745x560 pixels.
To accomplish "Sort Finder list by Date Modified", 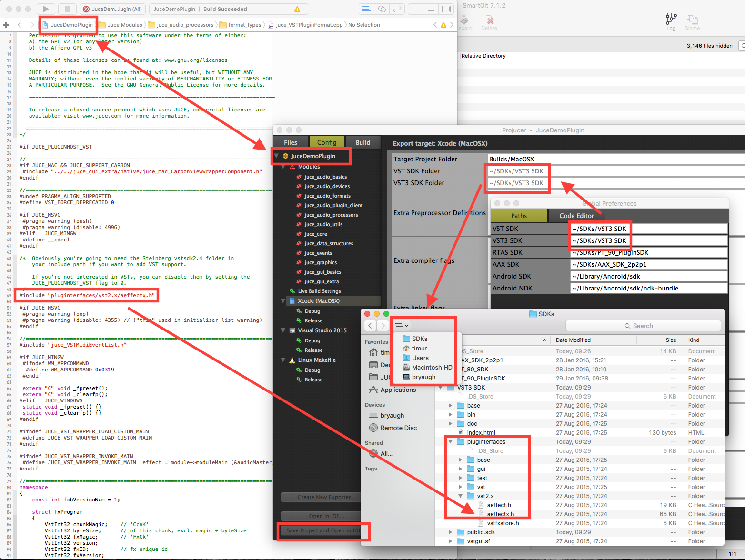I will (x=573, y=340).
